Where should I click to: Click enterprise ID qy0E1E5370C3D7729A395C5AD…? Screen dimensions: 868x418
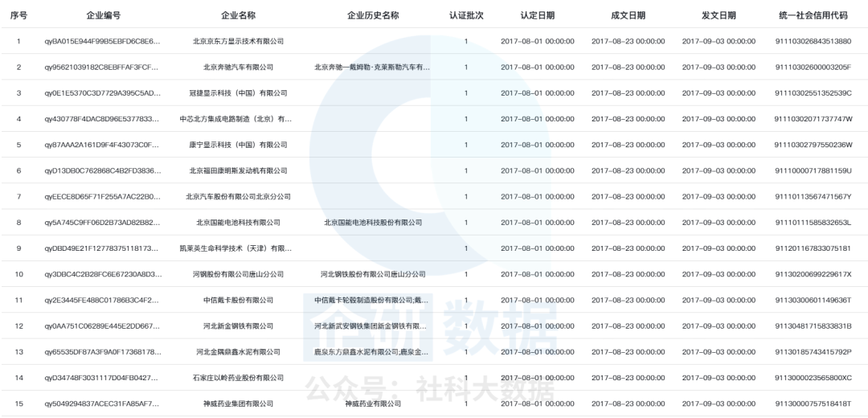click(x=104, y=93)
